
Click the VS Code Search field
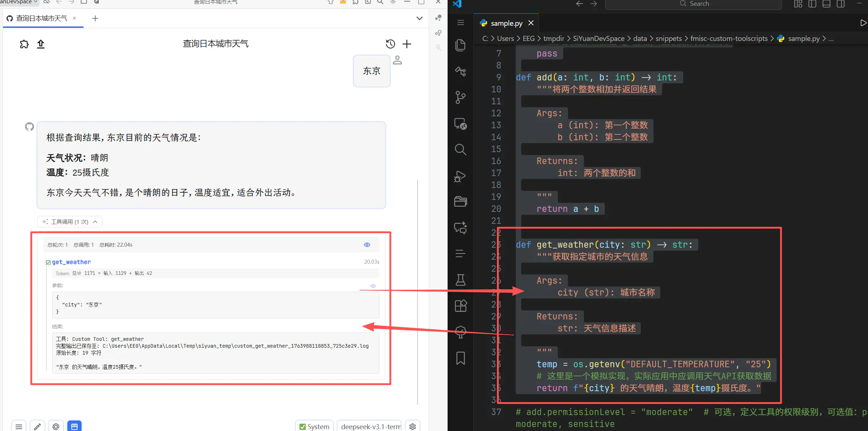tap(694, 4)
